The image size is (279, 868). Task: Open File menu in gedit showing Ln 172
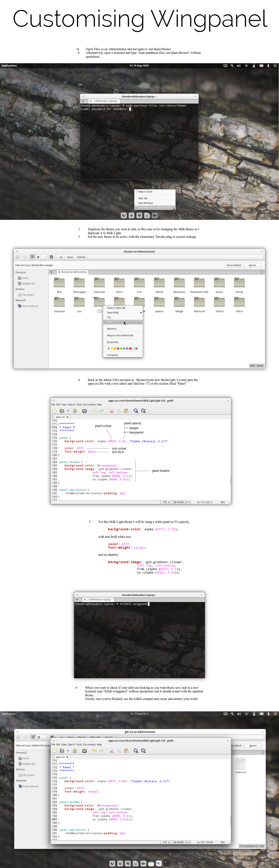tap(53, 405)
